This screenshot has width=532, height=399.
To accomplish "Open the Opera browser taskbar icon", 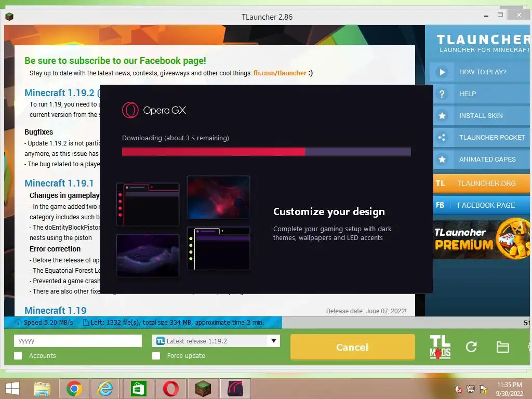I will 170,389.
